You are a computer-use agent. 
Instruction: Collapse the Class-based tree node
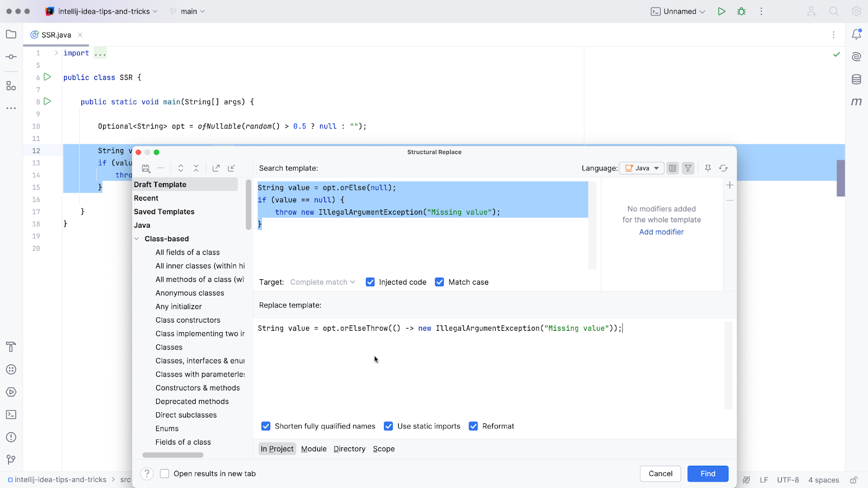coord(137,239)
